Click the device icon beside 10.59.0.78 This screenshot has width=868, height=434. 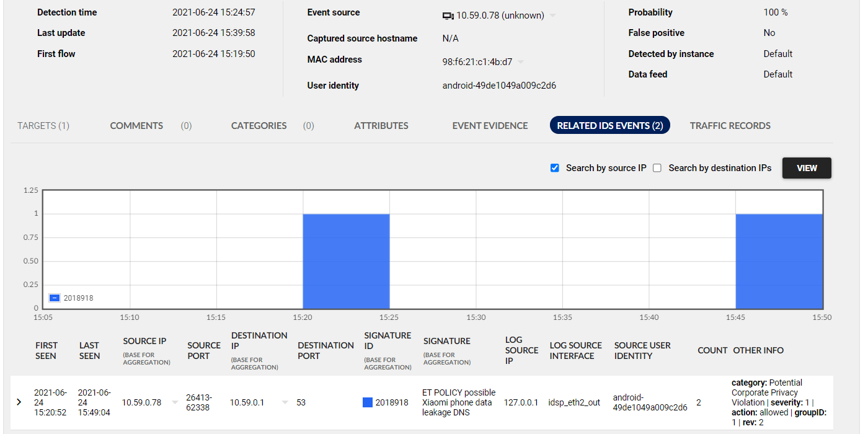[x=448, y=16]
